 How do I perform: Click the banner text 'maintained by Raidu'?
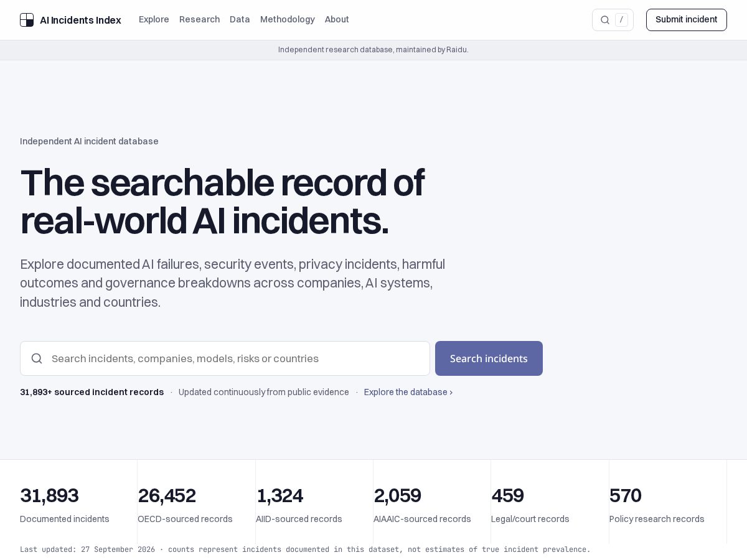pyautogui.click(x=432, y=50)
